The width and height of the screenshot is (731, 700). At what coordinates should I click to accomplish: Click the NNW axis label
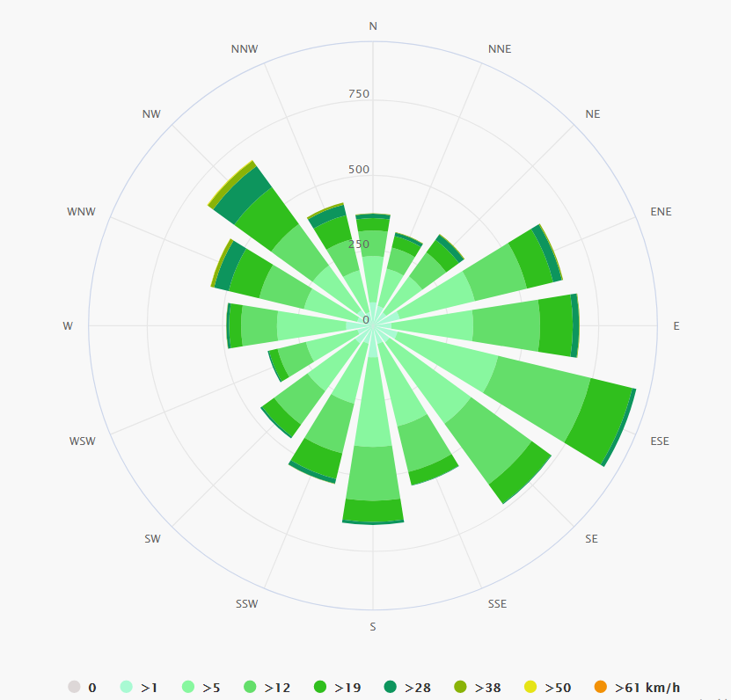coord(245,49)
